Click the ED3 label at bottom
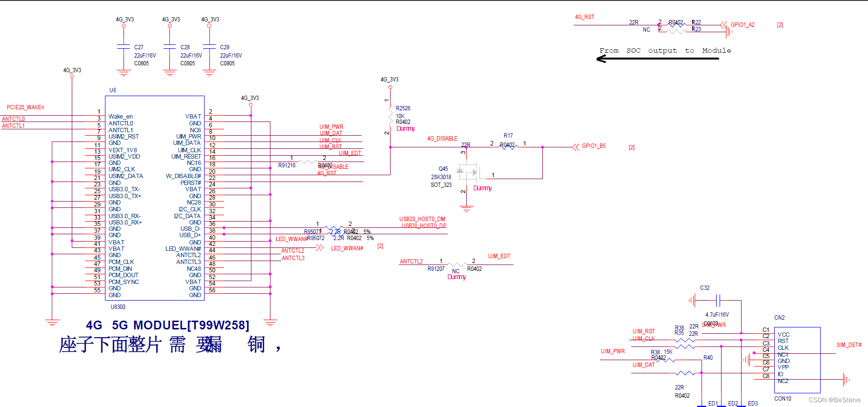The image size is (868, 407). point(753,404)
